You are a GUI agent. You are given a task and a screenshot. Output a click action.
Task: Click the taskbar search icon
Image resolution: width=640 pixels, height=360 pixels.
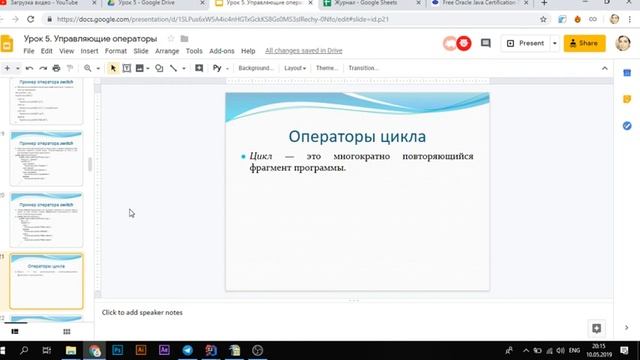click(x=24, y=350)
